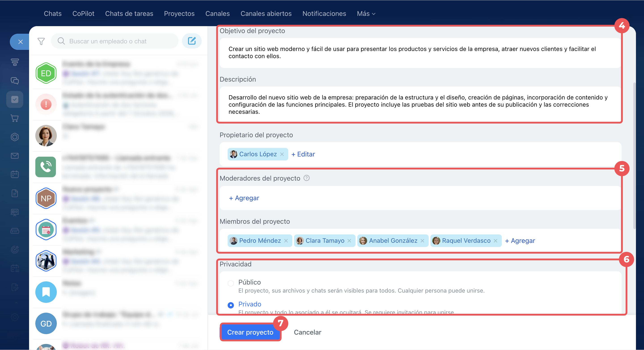
Task: Remove Clara Tamayo from project members
Action: click(349, 240)
